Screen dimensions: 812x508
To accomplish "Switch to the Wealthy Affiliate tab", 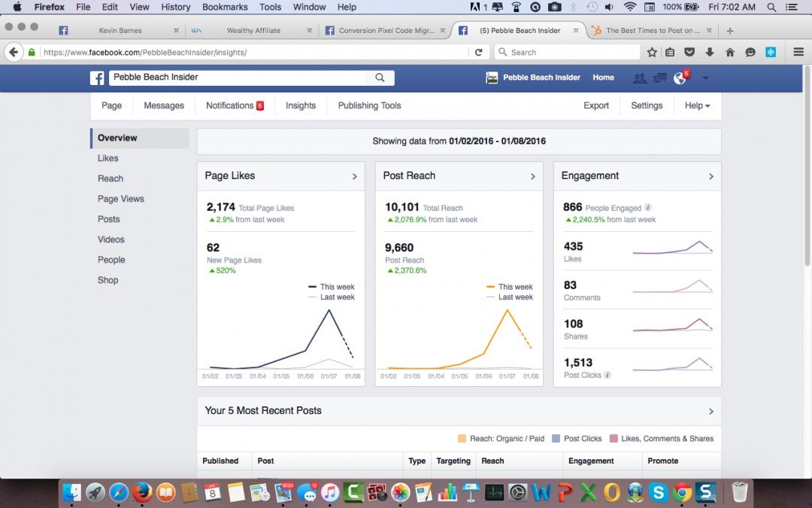I will click(x=253, y=31).
